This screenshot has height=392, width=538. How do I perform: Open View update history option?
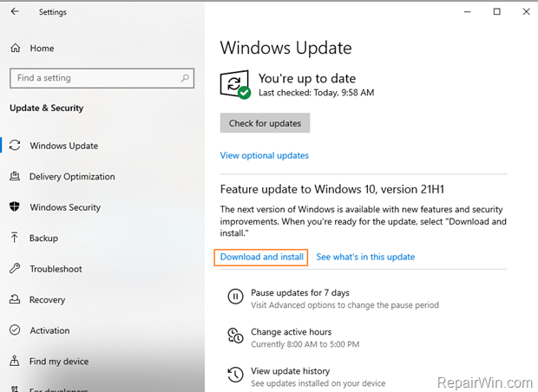coord(291,371)
